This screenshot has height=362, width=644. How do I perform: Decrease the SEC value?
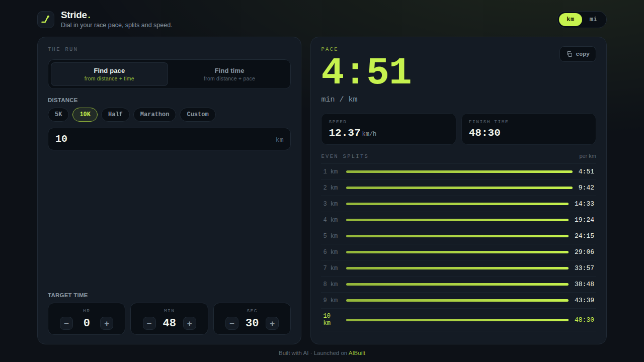click(232, 323)
